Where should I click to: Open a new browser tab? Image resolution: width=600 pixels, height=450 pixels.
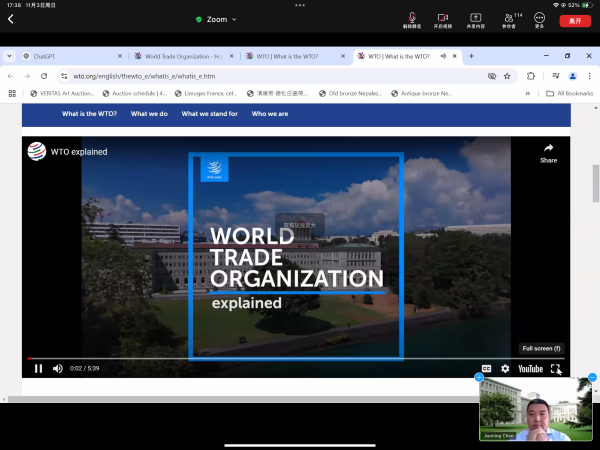click(472, 56)
